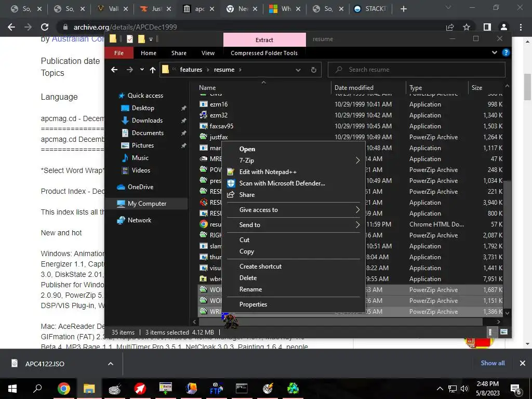532x399 pixels.
Task: Open the FTP client taskbar icon
Action: (216, 389)
